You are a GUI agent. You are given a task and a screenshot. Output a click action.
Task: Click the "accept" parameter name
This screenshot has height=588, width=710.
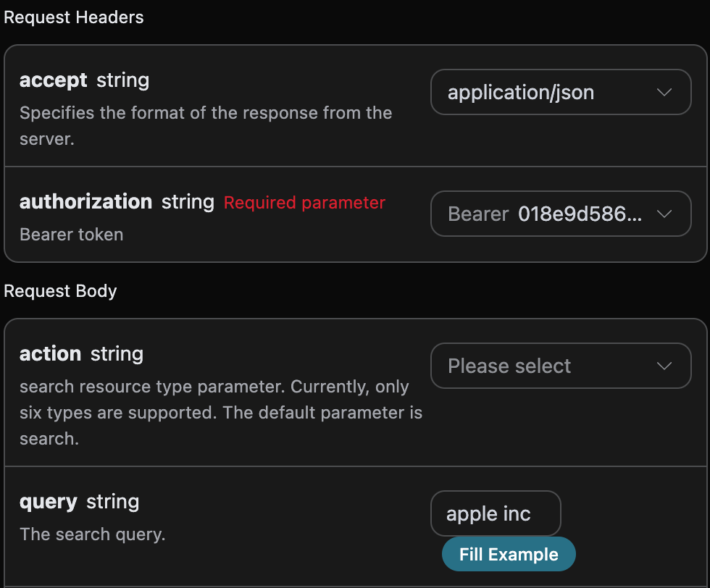pos(53,80)
